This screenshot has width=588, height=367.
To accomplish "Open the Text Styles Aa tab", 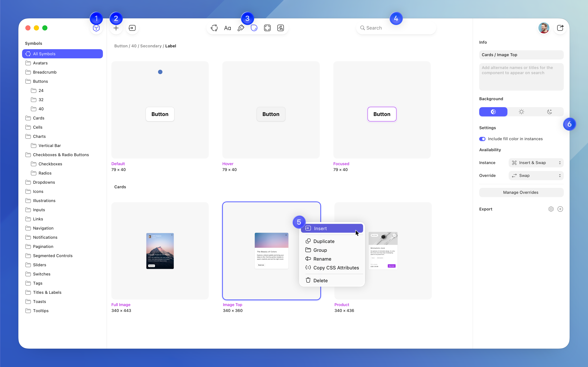I will click(227, 28).
